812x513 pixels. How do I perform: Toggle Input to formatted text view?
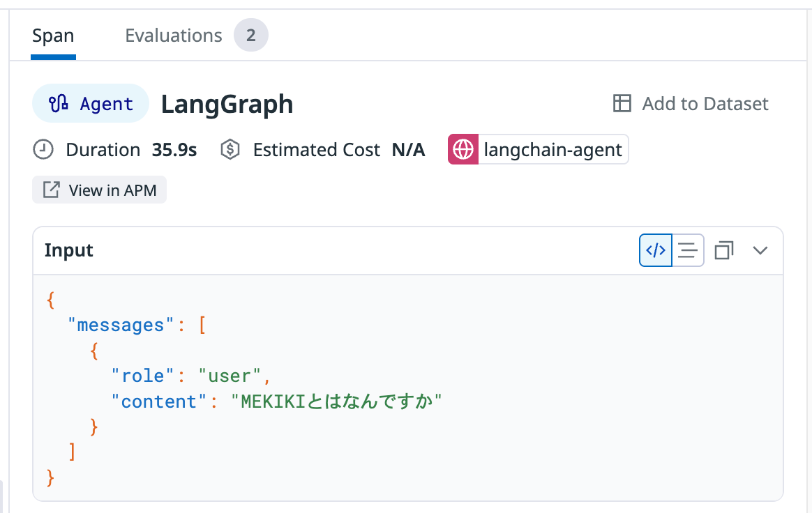pyautogui.click(x=688, y=250)
